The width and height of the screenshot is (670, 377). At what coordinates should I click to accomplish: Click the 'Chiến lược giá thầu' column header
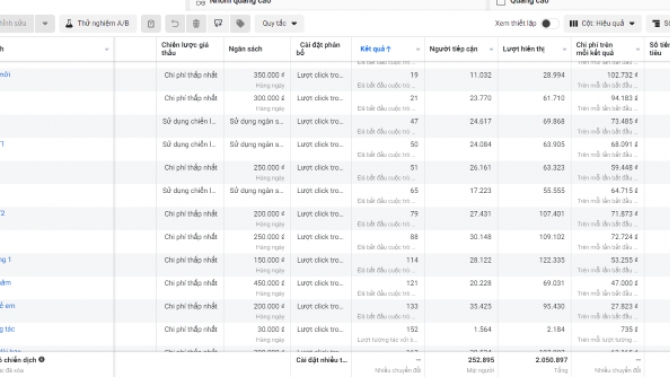(185, 49)
